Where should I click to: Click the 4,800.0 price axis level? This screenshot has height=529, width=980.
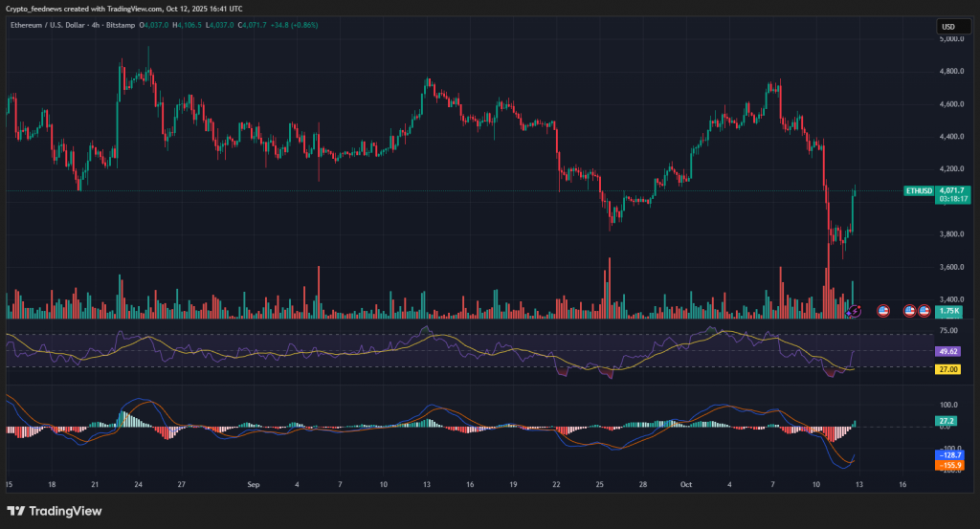(x=951, y=71)
